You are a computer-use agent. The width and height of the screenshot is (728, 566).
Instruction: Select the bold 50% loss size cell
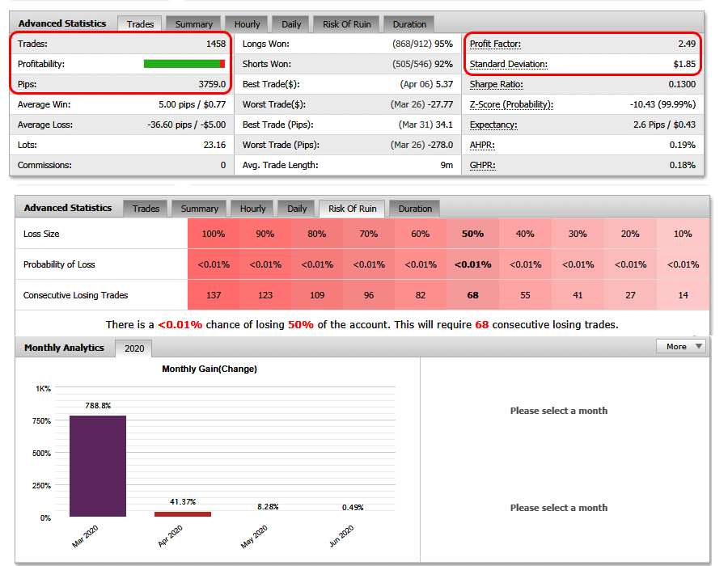(x=472, y=234)
